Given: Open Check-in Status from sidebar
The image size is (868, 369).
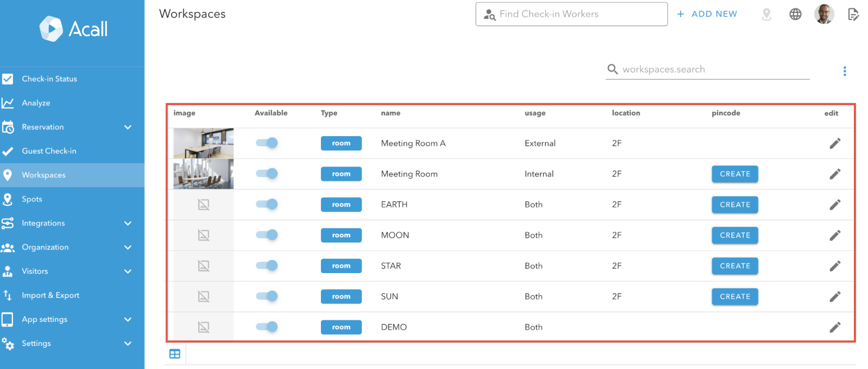Looking at the screenshot, I should pyautogui.click(x=72, y=79).
